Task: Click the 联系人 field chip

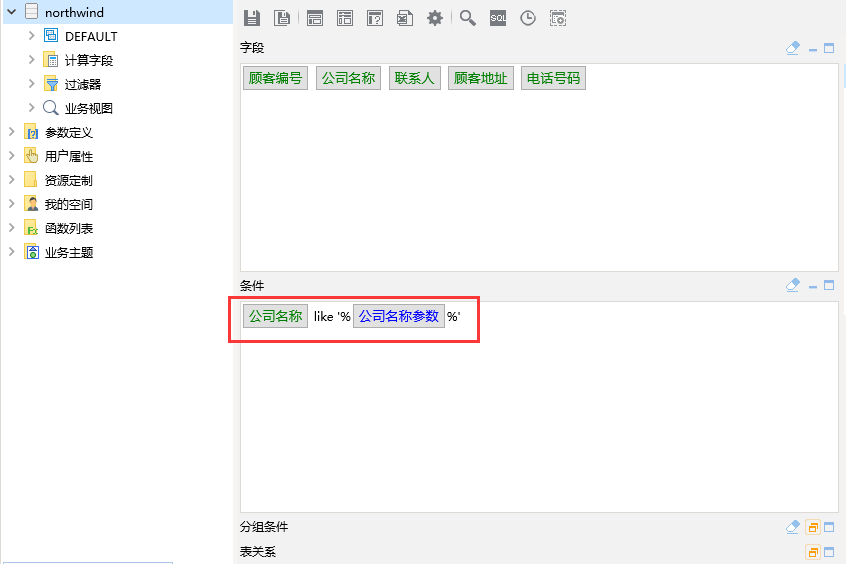Action: click(415, 78)
